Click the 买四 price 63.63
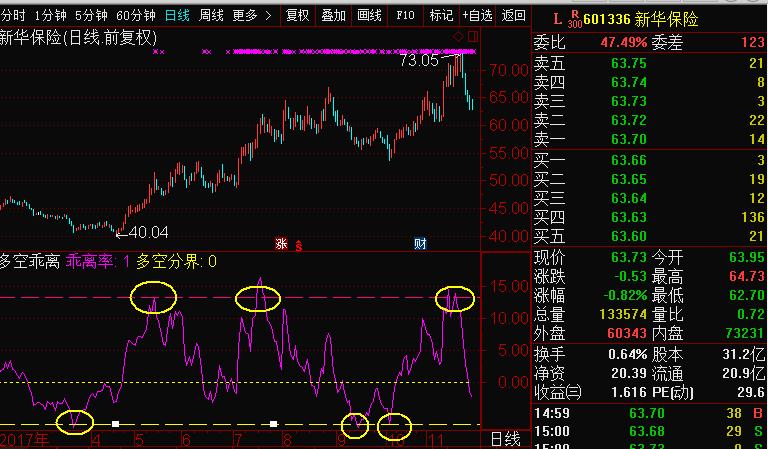 (629, 217)
